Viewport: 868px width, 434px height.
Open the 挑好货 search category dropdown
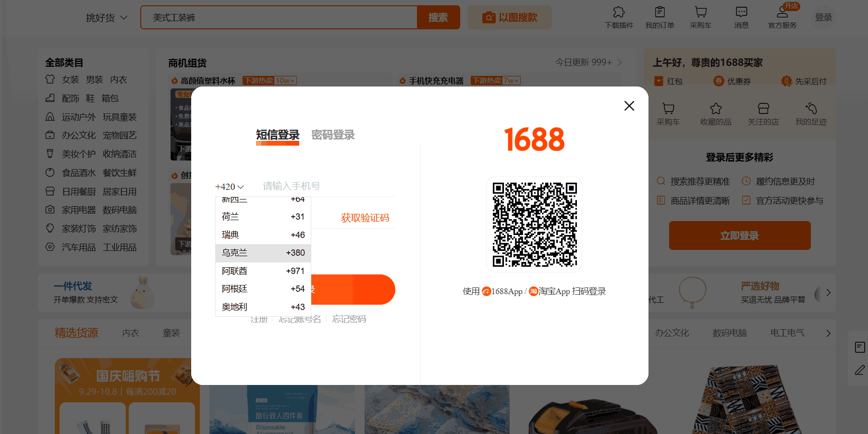107,18
